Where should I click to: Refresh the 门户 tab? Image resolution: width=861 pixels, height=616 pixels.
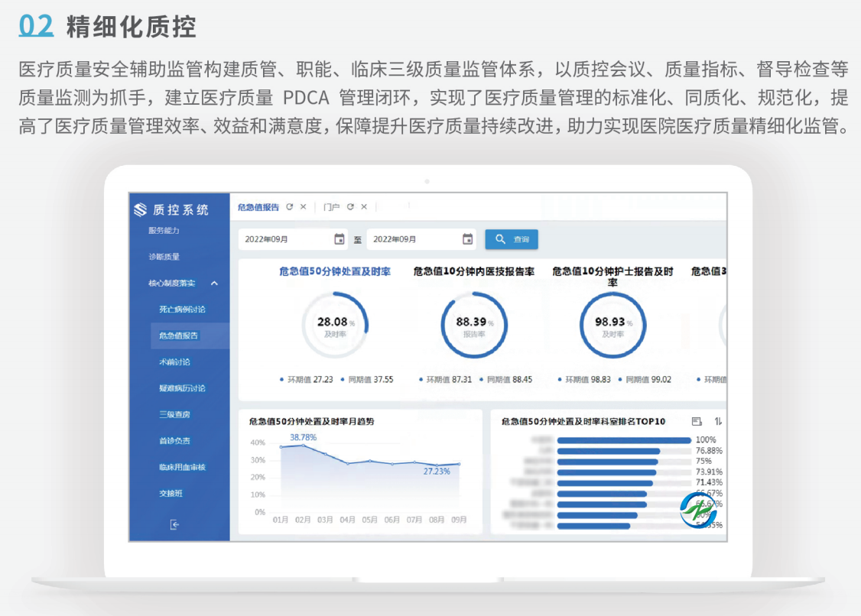pyautogui.click(x=350, y=207)
